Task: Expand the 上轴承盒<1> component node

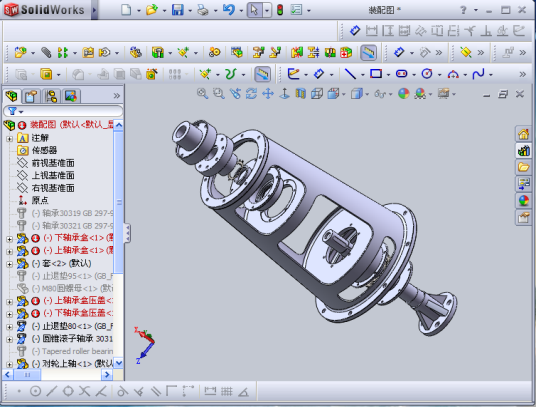Action: 10,251
